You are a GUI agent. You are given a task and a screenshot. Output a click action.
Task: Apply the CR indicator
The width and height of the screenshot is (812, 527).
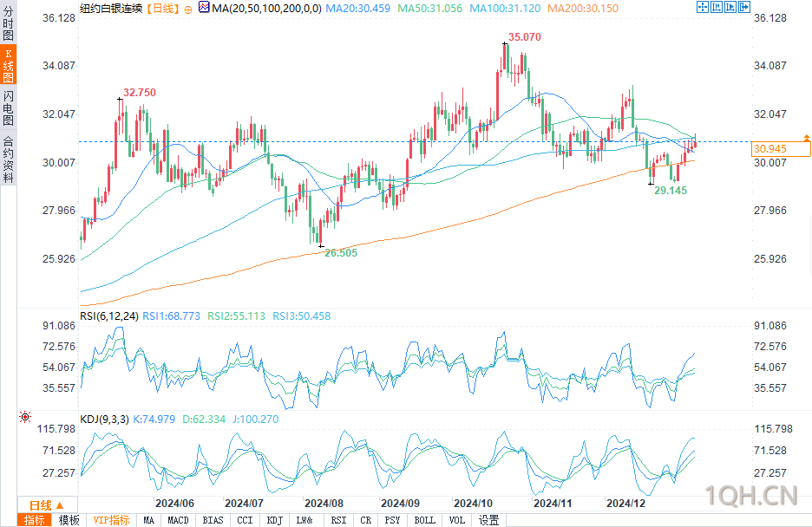(365, 520)
